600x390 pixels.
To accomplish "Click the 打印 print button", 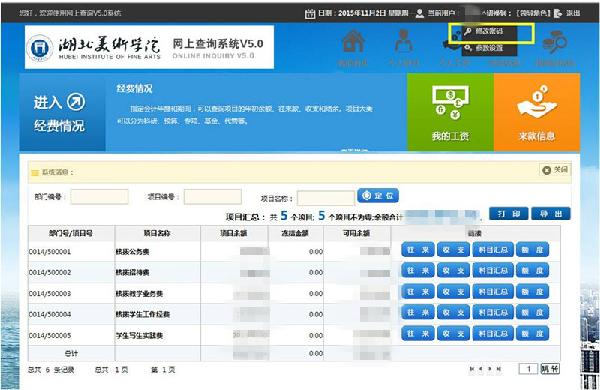I will pyautogui.click(x=509, y=214).
